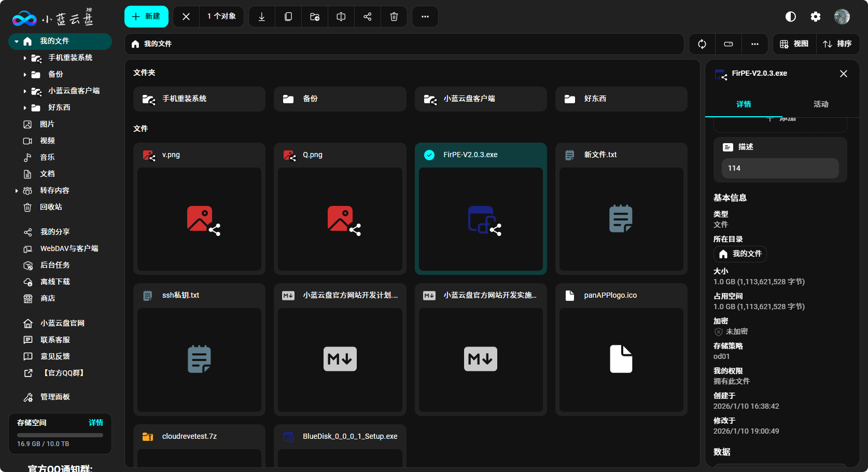The width and height of the screenshot is (868, 472).
Task: Toggle dark/light theme mode
Action: (x=791, y=17)
